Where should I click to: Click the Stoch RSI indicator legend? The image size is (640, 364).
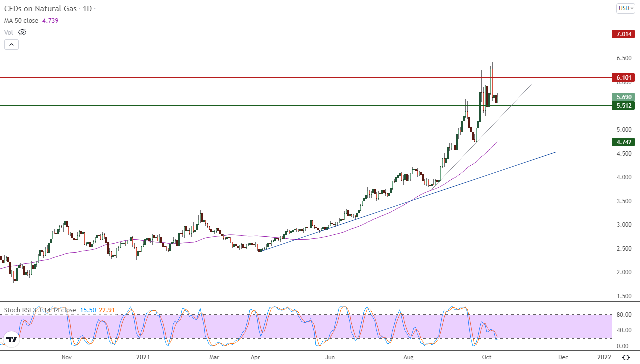click(x=40, y=310)
